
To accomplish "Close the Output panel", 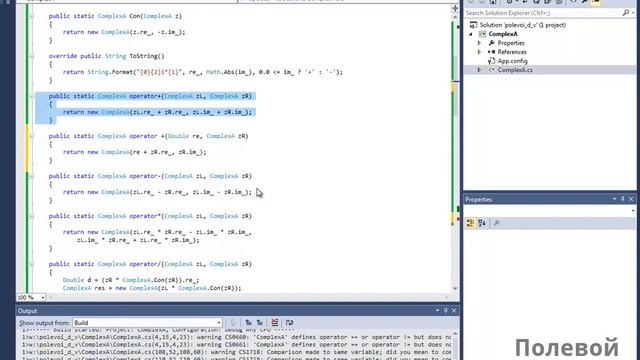I will 454,311.
